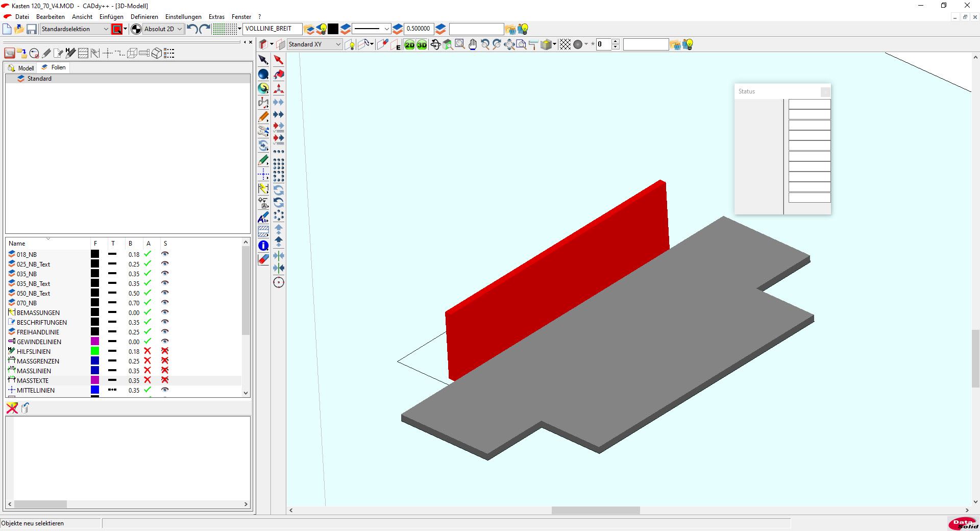Click the GEWINDELINIEN magenta color swatch
This screenshot has height=531, width=980.
pos(95,342)
